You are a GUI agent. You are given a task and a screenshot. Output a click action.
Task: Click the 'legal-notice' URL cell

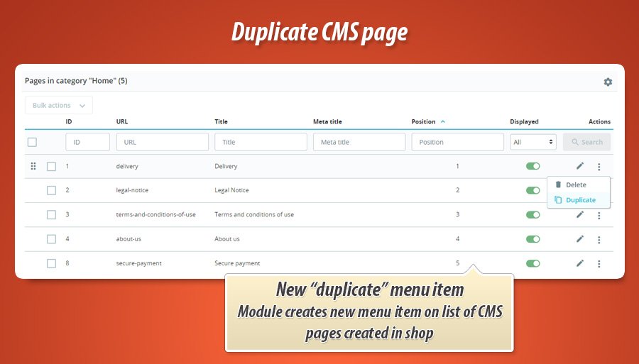pyautogui.click(x=132, y=190)
